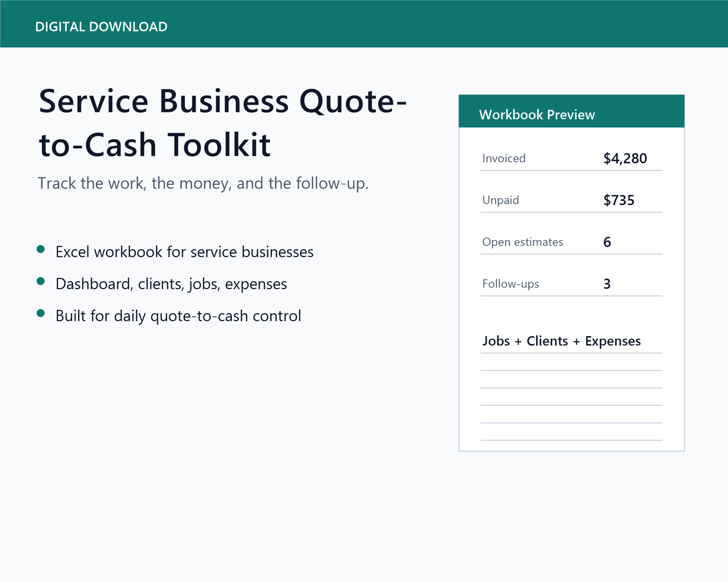Click the Unpaid label
This screenshot has width=728, height=582.
[x=500, y=200]
